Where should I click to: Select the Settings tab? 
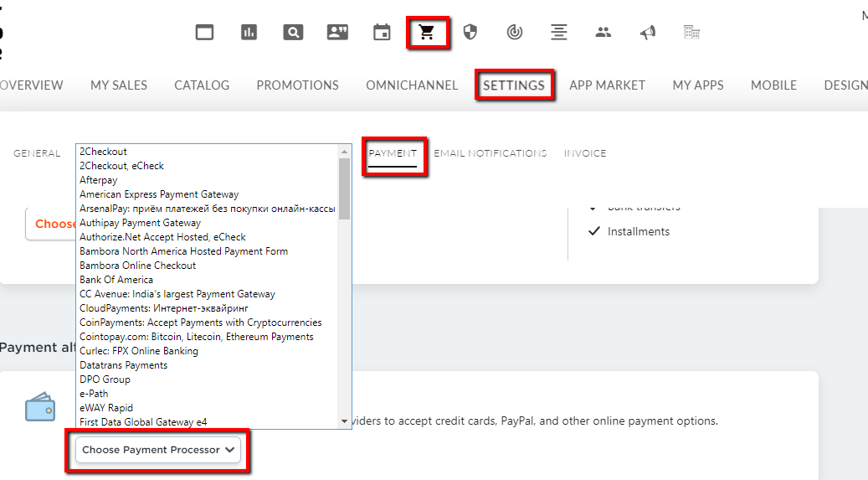(514, 85)
